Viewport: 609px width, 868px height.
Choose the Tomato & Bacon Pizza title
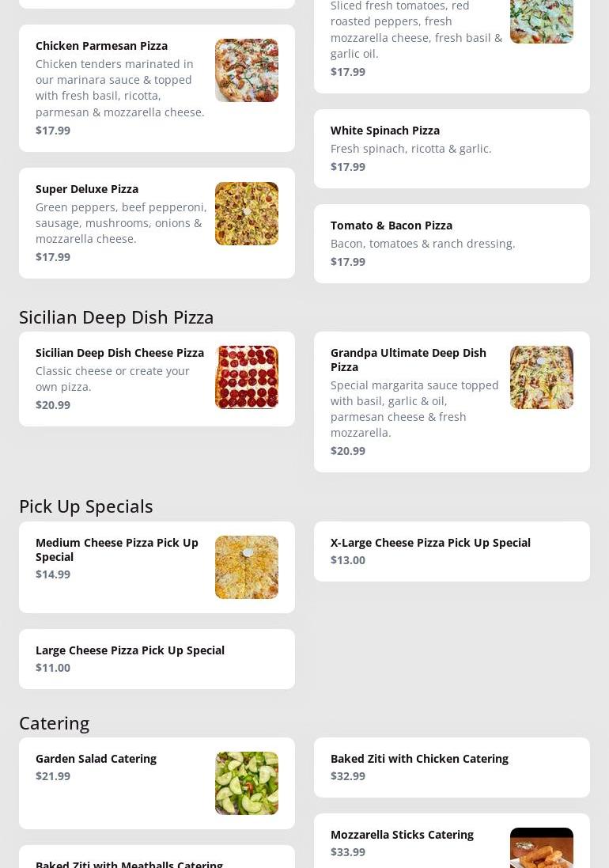[391, 226]
